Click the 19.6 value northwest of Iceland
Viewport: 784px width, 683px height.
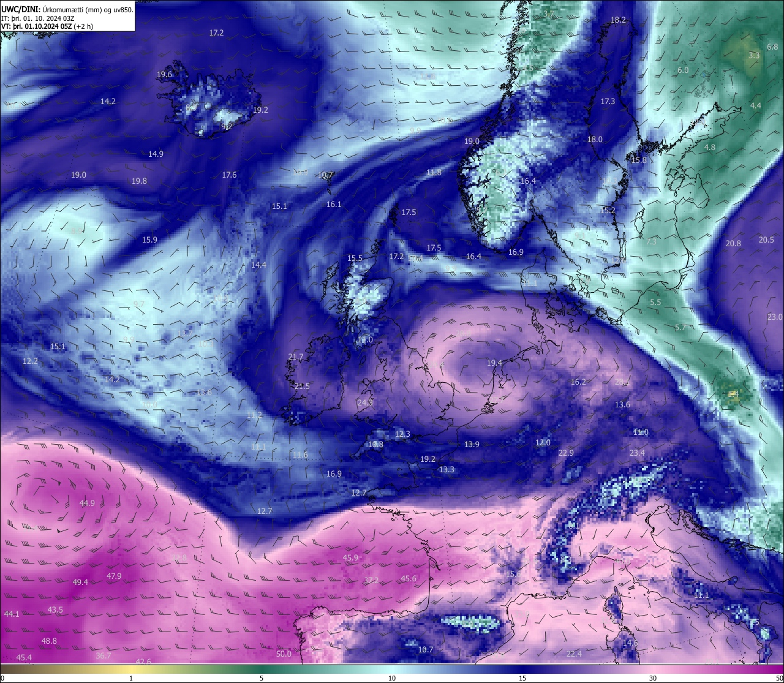pos(164,74)
